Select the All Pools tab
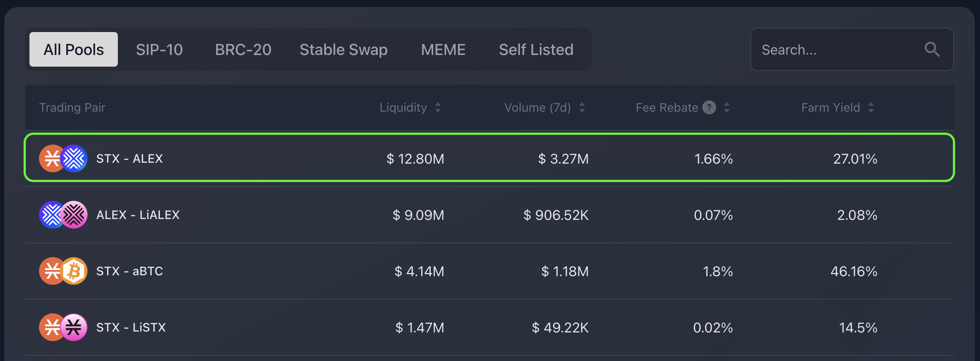 click(74, 49)
